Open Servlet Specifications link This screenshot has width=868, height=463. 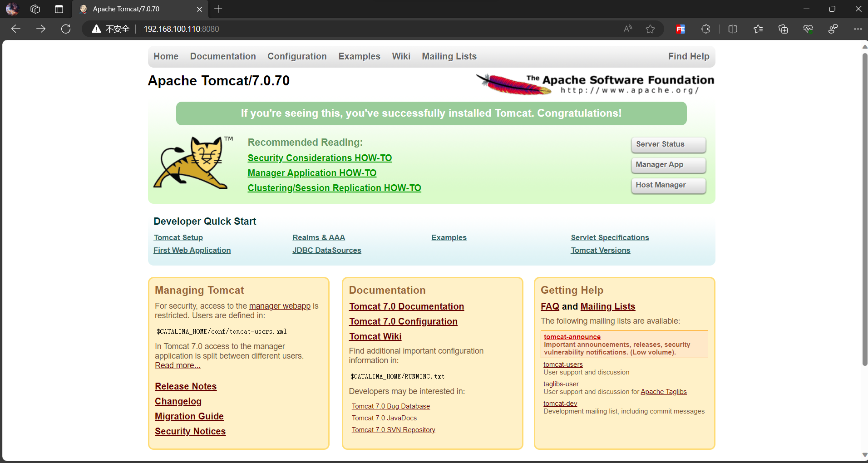point(610,237)
